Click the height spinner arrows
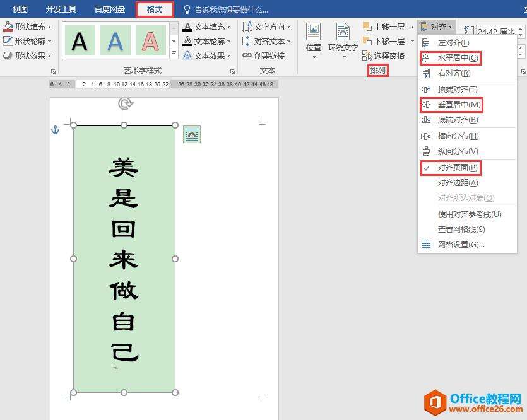 tap(521, 32)
